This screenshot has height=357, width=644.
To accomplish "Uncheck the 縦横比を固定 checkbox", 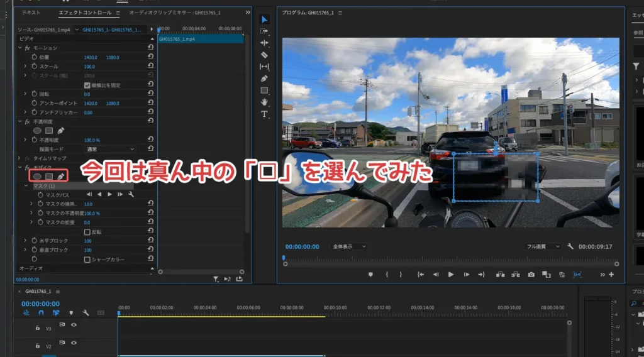I will [87, 85].
